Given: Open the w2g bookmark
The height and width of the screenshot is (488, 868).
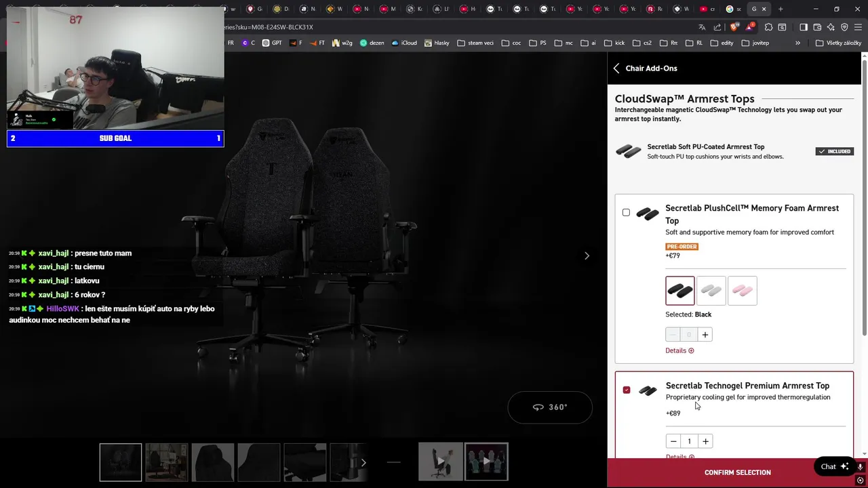Looking at the screenshot, I should (x=342, y=43).
